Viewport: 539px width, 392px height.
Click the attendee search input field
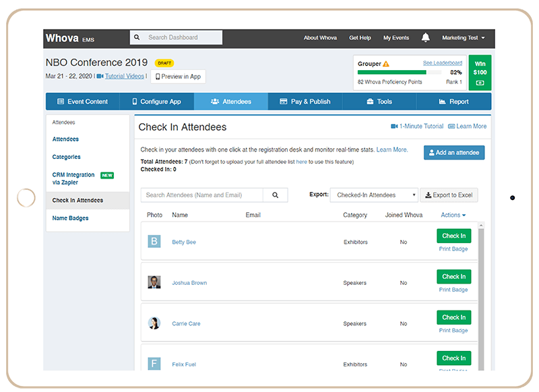pyautogui.click(x=195, y=195)
